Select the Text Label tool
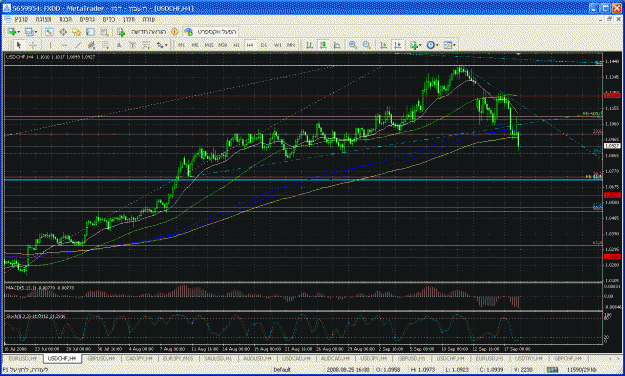 coord(132,45)
